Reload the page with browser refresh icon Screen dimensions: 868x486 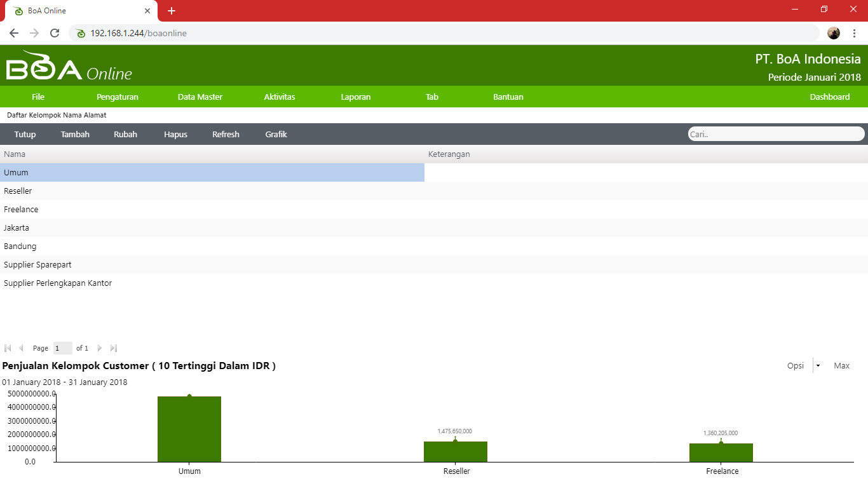point(55,33)
